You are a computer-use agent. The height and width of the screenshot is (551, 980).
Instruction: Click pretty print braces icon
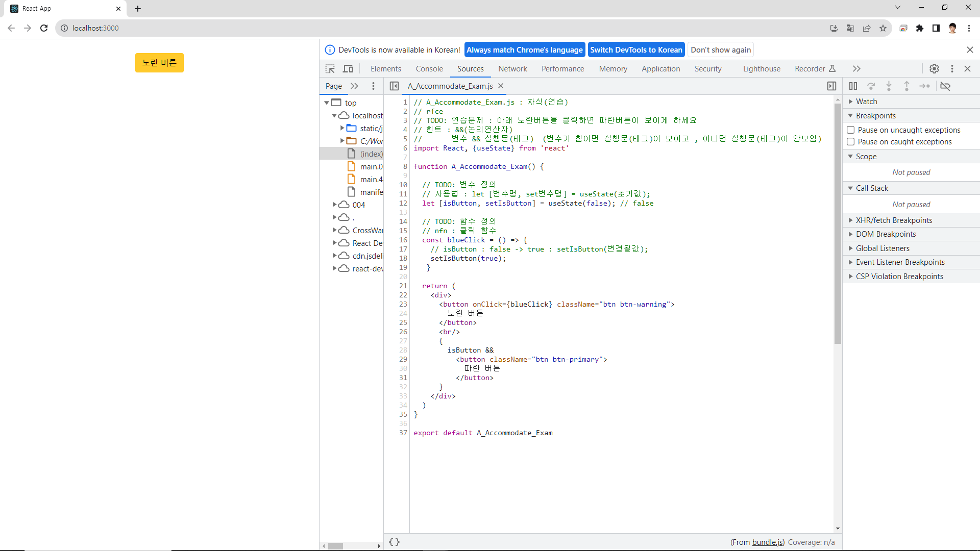click(394, 542)
